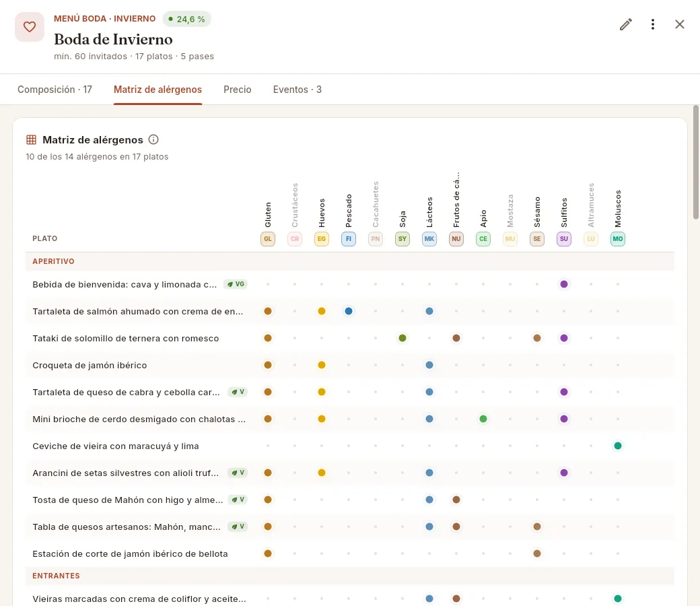Click the MU mostaza allergen badge

[x=510, y=239]
